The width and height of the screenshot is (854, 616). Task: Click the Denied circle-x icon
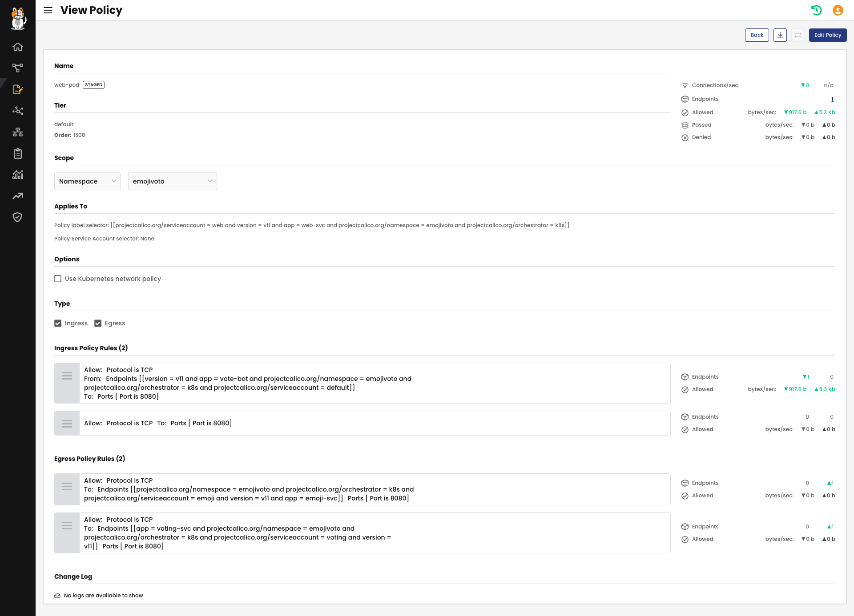tap(685, 137)
